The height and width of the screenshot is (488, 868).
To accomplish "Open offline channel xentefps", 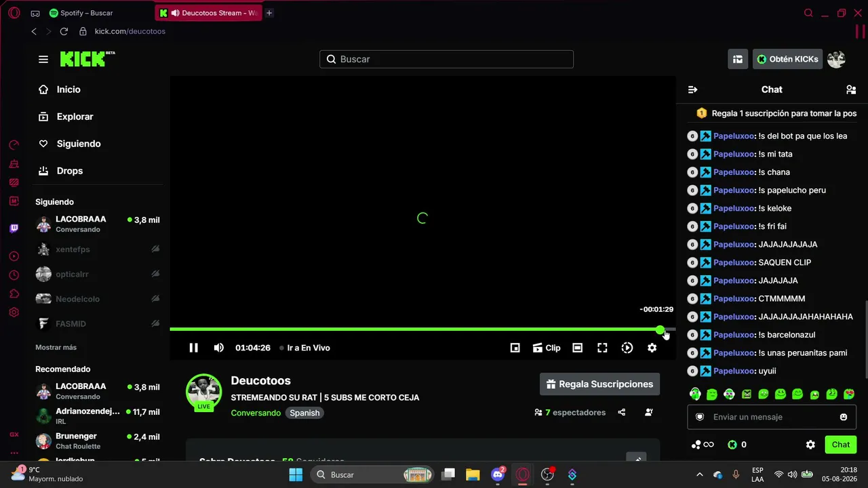I will click(x=98, y=249).
